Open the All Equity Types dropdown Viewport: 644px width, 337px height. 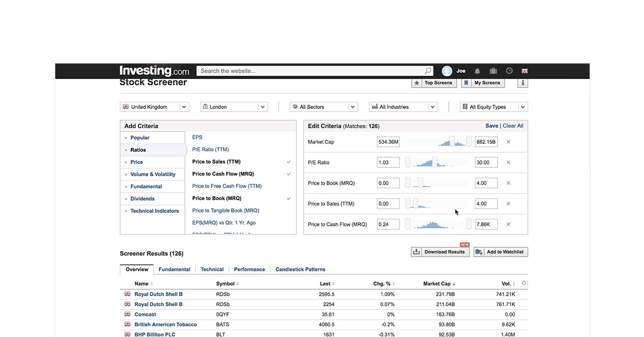coord(494,107)
